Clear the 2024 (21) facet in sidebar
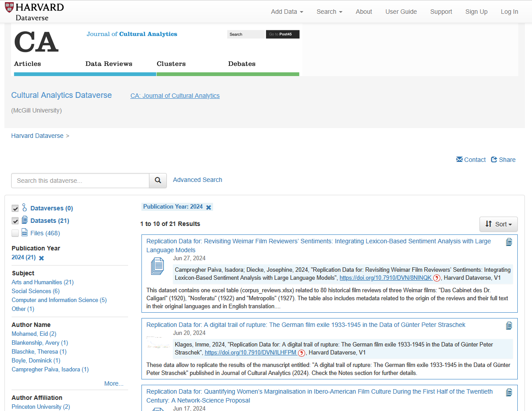This screenshot has width=532, height=411. 41,258
